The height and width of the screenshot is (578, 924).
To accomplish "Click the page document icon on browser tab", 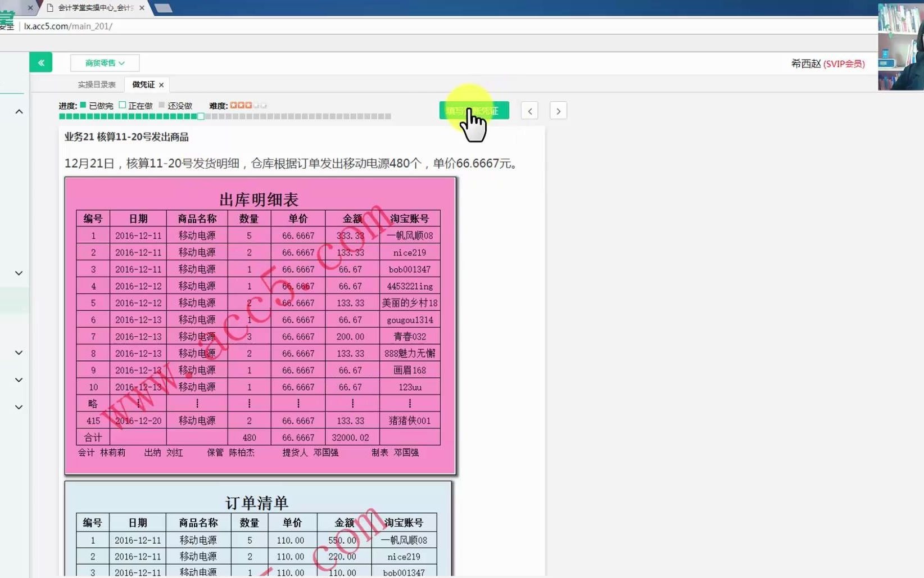I will pyautogui.click(x=50, y=8).
